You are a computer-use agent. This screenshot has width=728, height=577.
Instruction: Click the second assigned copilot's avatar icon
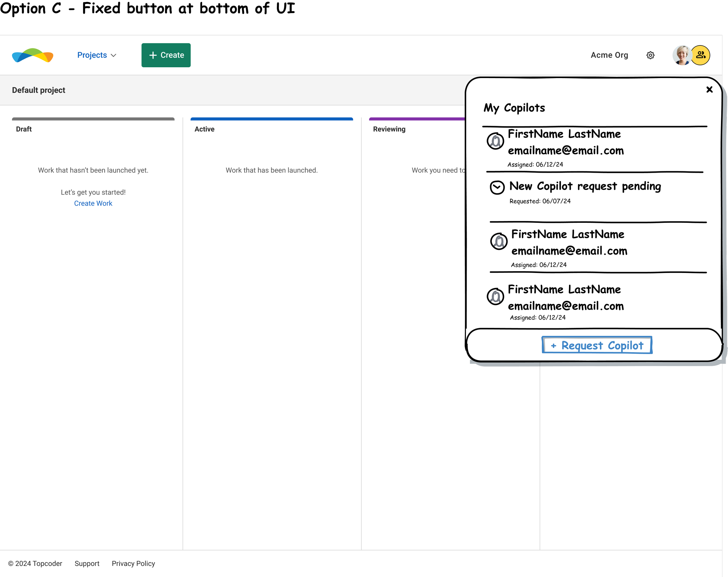click(x=499, y=241)
